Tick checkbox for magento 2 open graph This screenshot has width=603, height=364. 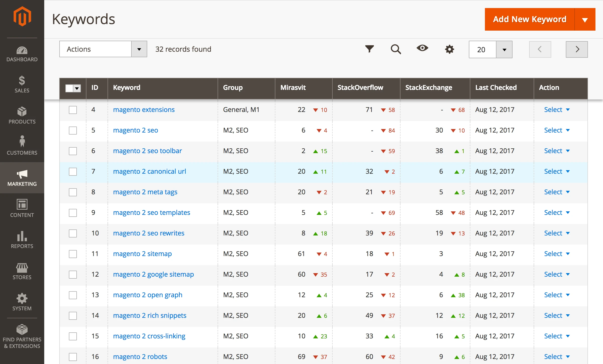click(x=73, y=295)
